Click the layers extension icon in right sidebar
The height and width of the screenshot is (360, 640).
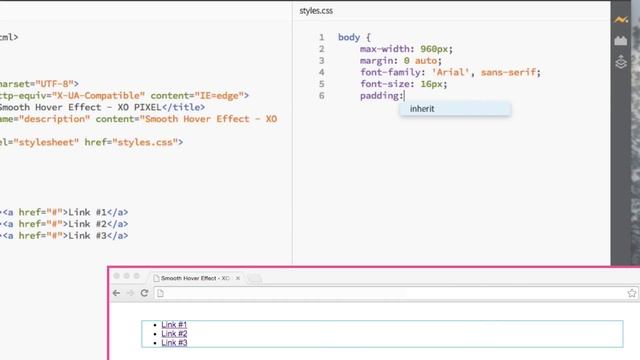pos(621,62)
